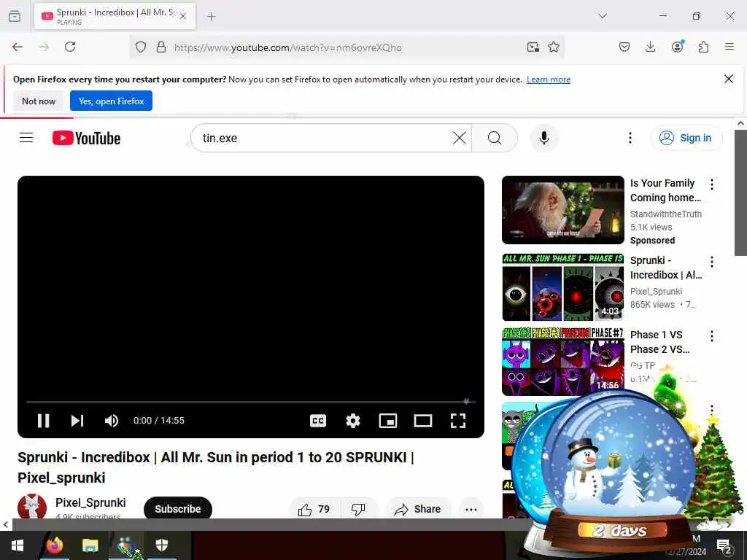The image size is (747, 560).
Task: Open options for 'Sprunki - Incredibox' suggestion
Action: (712, 262)
